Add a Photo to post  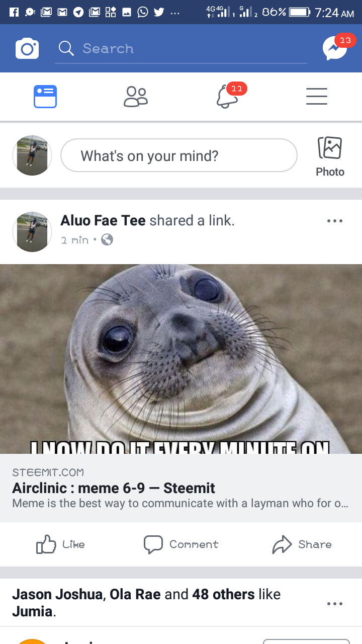[x=330, y=156]
